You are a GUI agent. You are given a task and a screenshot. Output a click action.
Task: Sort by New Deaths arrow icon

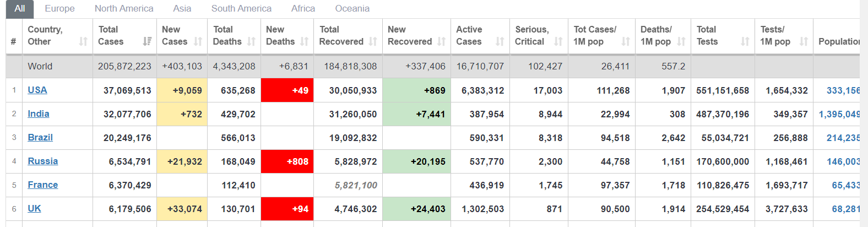[x=304, y=41]
